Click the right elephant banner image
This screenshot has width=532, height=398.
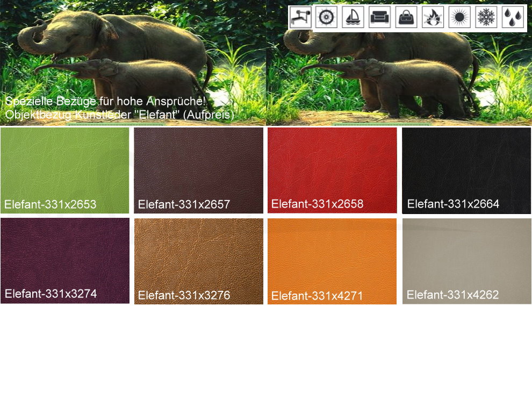point(399,75)
